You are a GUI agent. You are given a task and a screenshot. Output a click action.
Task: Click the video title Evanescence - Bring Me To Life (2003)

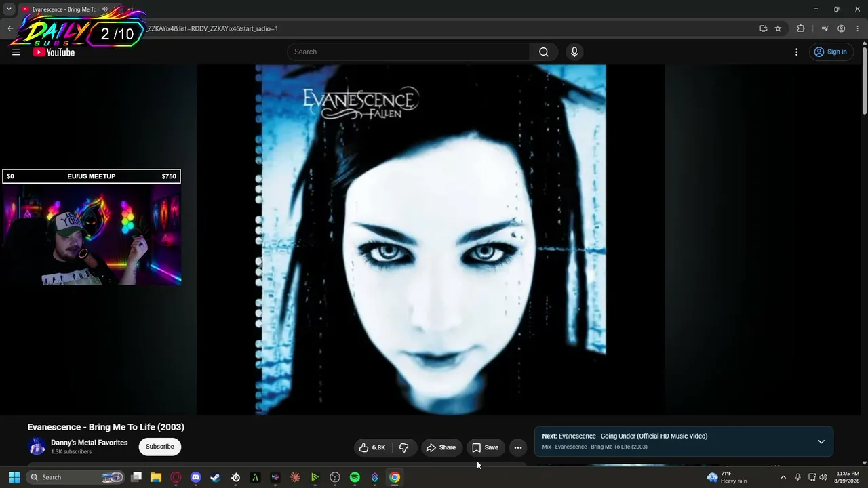106,427
